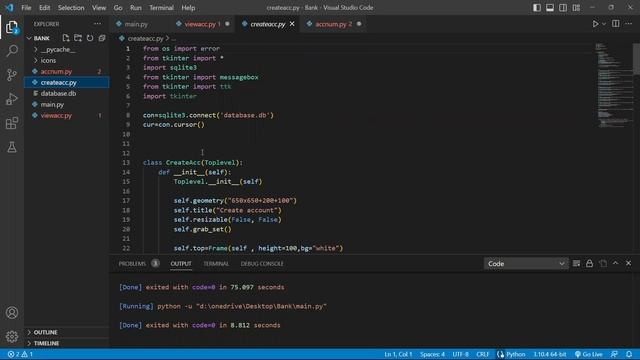Change UTF-8 encoding in status bar

click(460, 354)
